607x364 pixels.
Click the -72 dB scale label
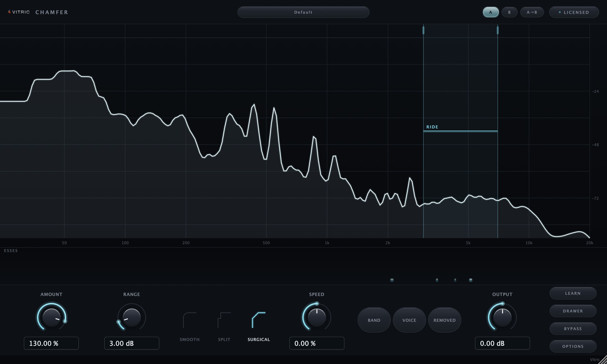click(595, 198)
